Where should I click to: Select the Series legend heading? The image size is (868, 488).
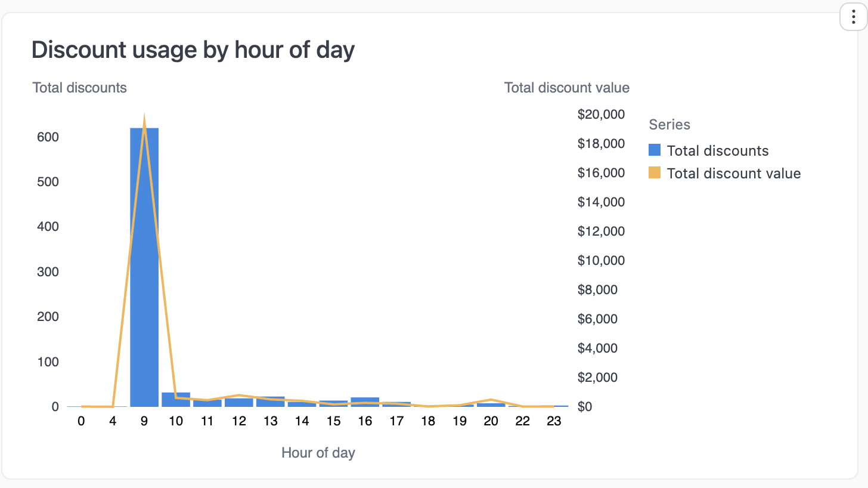pyautogui.click(x=669, y=125)
